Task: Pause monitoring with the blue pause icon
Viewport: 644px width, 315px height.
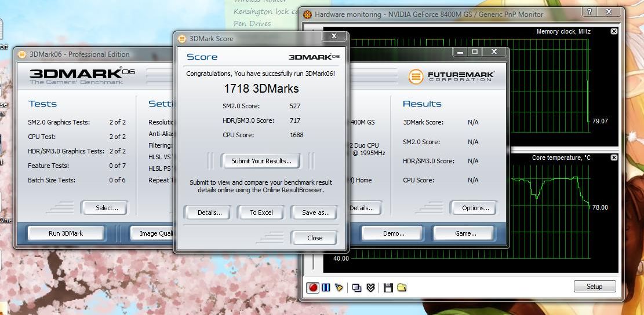Action: click(x=326, y=288)
